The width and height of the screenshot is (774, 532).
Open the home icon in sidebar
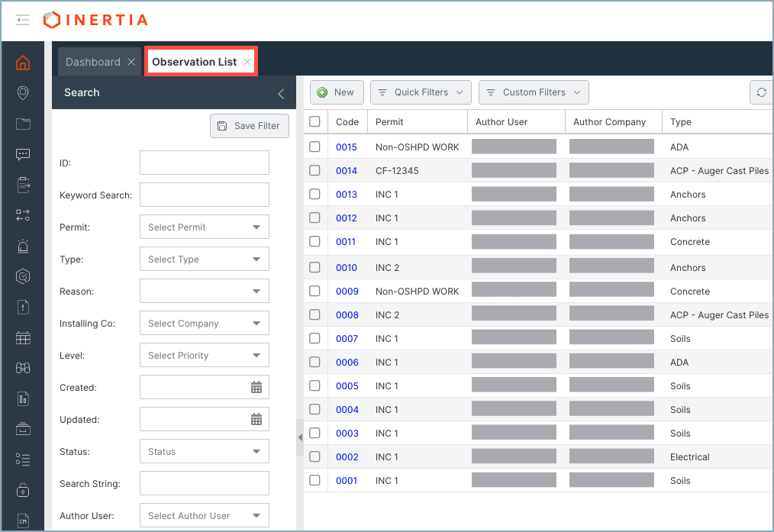[23, 63]
